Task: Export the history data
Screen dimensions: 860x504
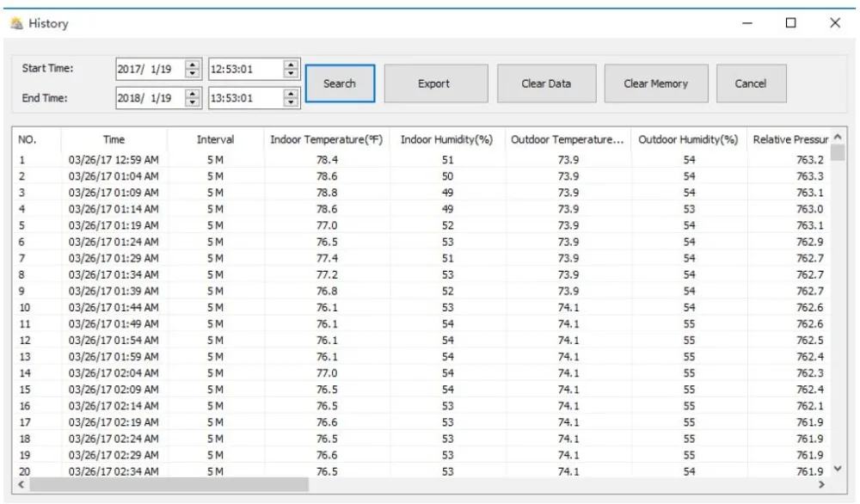Action: (436, 83)
